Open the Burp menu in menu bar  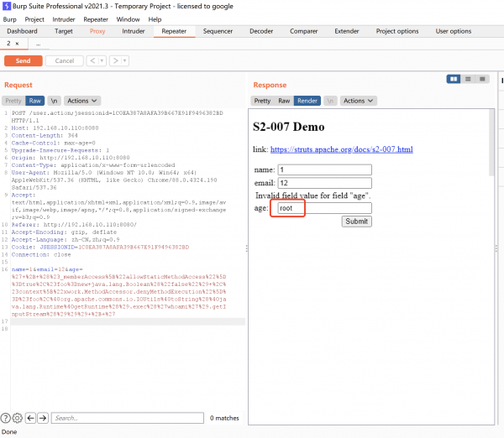click(x=10, y=18)
